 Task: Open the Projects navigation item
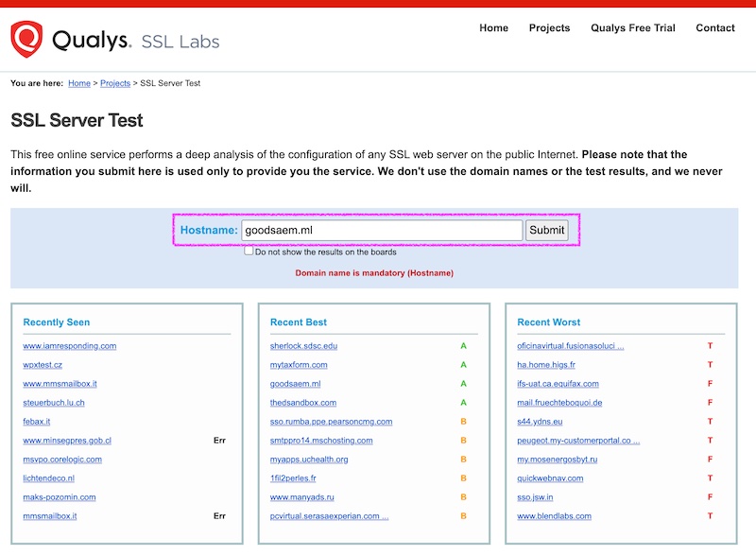[549, 28]
